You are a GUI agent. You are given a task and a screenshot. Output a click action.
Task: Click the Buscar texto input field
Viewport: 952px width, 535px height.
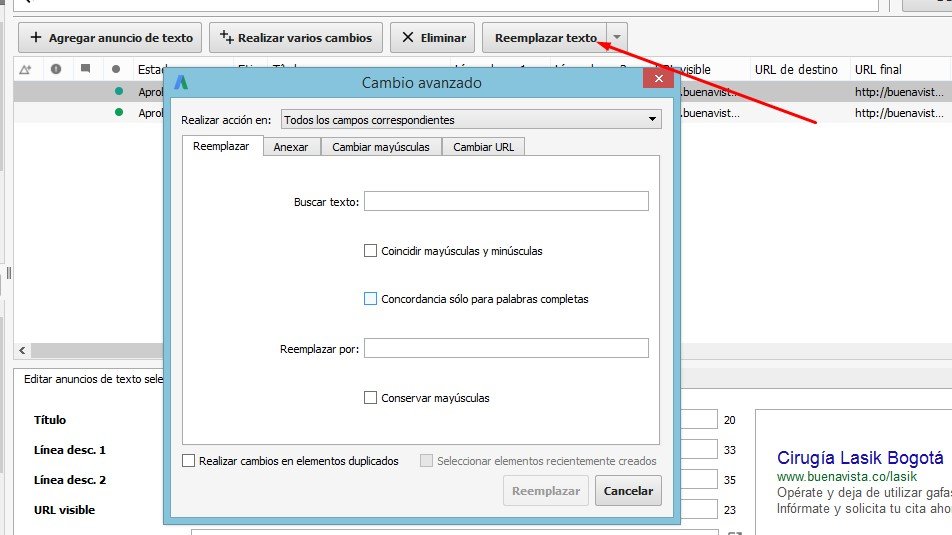[x=506, y=202]
